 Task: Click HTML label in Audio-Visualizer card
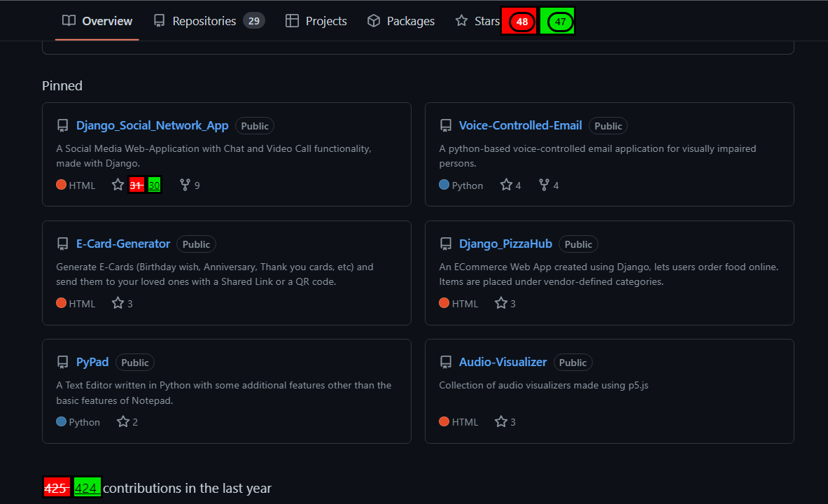click(x=465, y=422)
